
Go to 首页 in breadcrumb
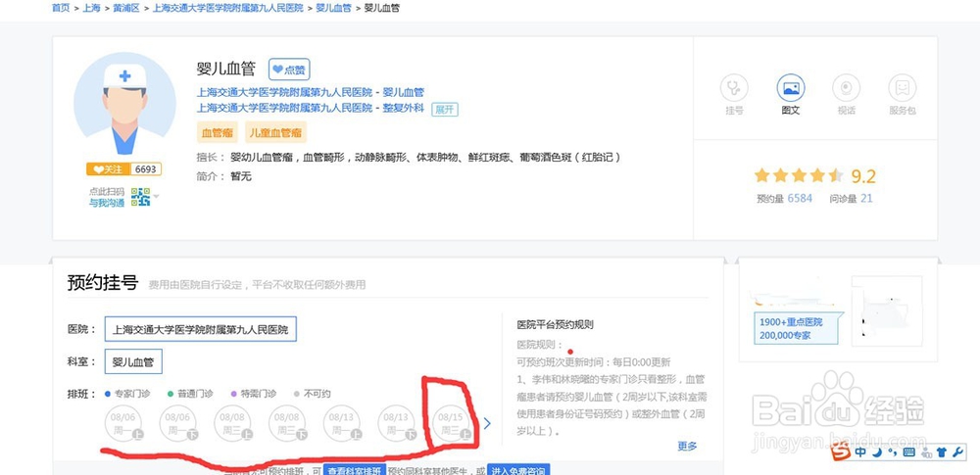tap(61, 8)
